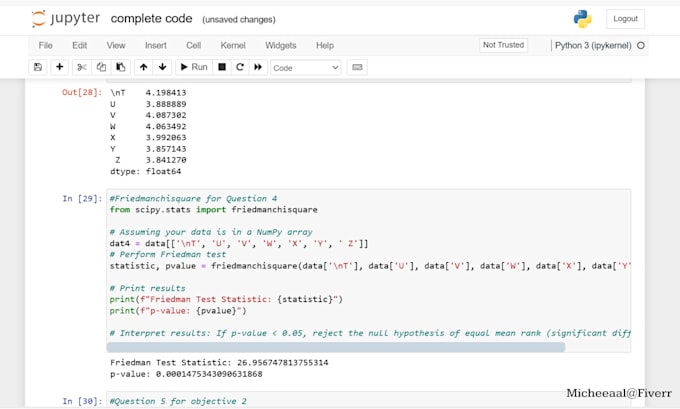The width and height of the screenshot is (680, 409).
Task: Click the friedmanchisquare import line
Action: tap(213, 210)
